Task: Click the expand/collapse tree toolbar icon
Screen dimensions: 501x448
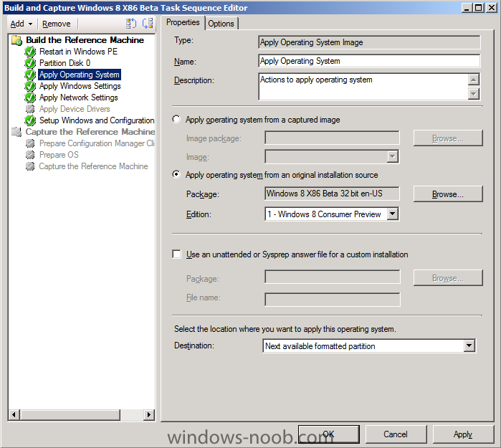Action: click(x=148, y=24)
